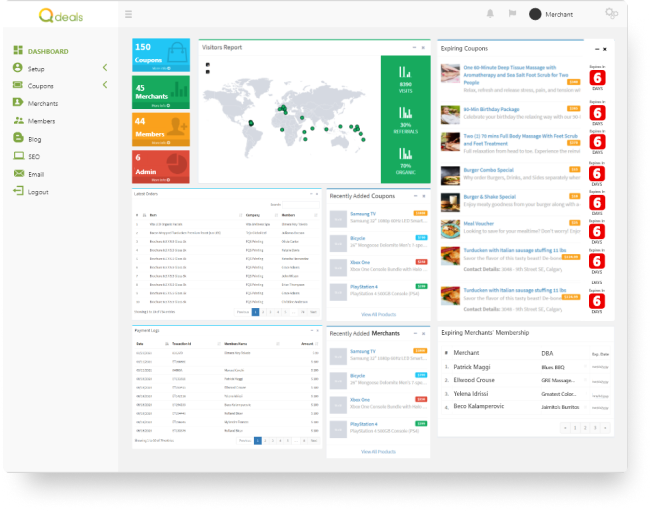Click the Merchant profile avatar
This screenshot has width=651, height=511.
[535, 14]
